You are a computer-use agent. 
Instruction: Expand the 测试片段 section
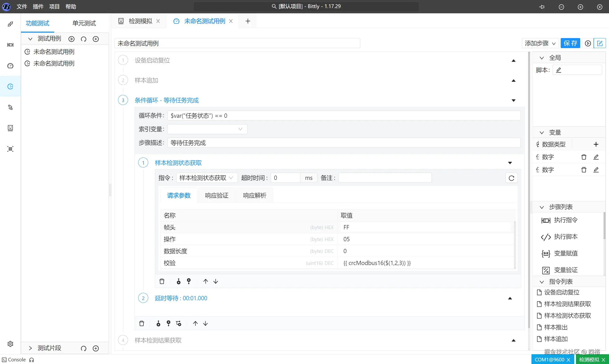30,348
